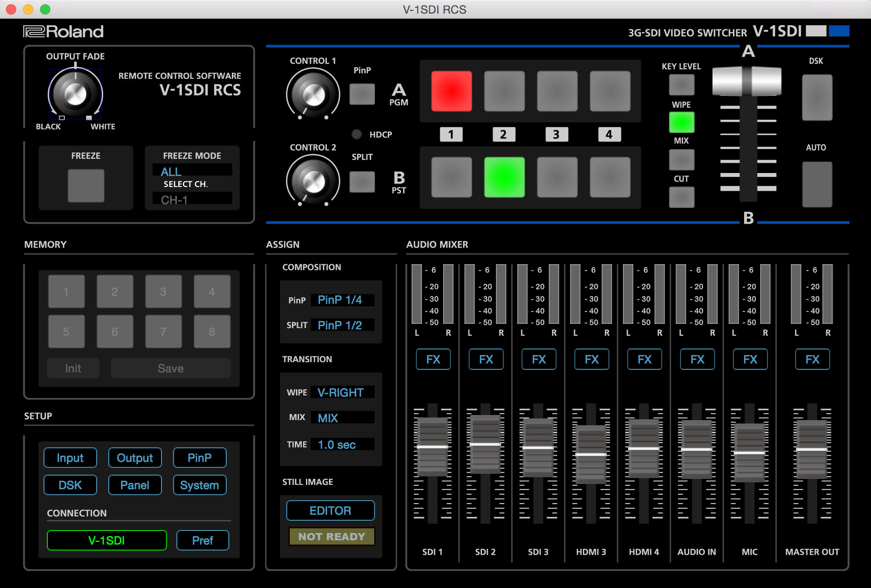Click the MASTER OUT audio fader
This screenshot has height=588, width=871.
point(812,449)
